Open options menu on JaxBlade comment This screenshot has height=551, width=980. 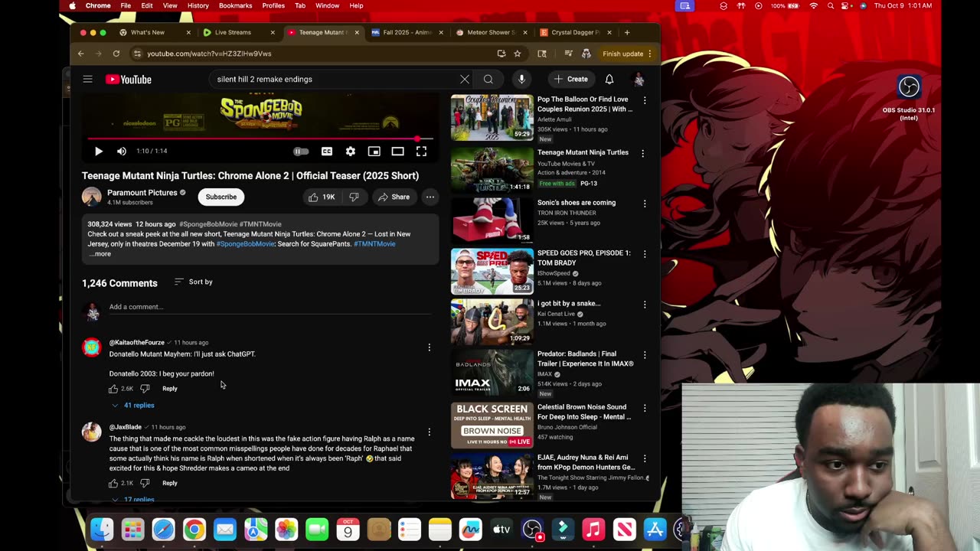tap(429, 432)
